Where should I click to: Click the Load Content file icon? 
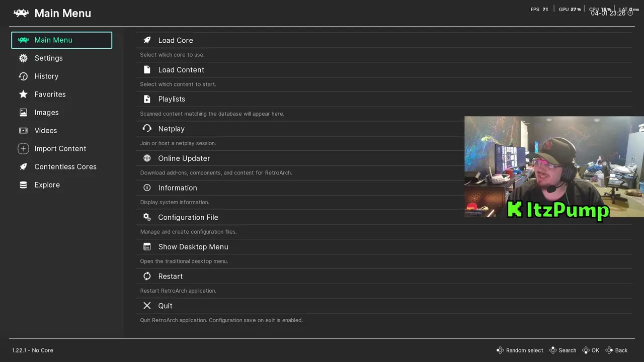[147, 70]
